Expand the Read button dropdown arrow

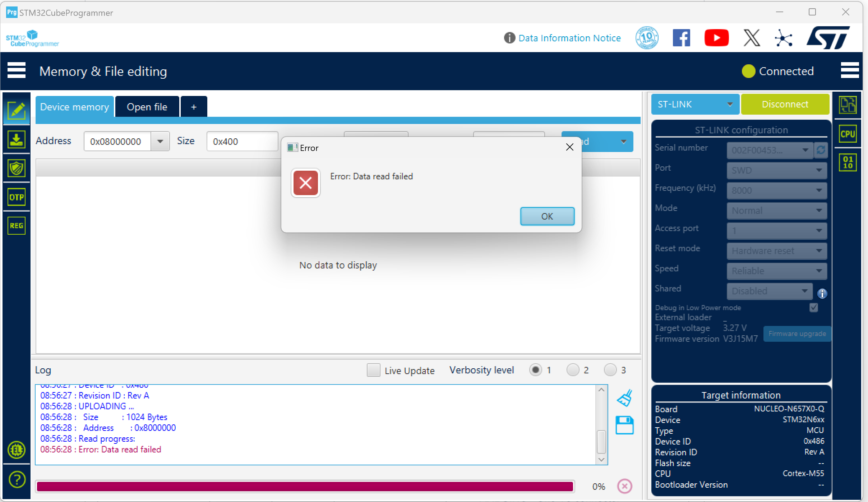[x=624, y=142]
